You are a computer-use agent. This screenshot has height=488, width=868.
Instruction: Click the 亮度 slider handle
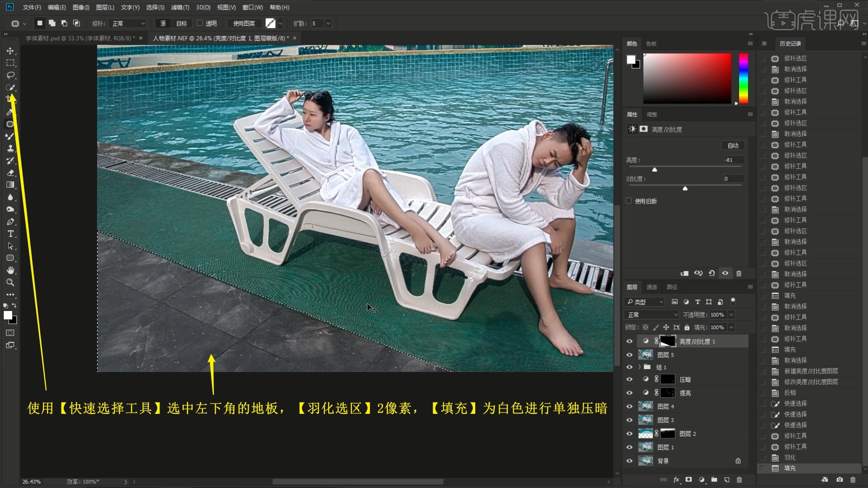(x=654, y=169)
